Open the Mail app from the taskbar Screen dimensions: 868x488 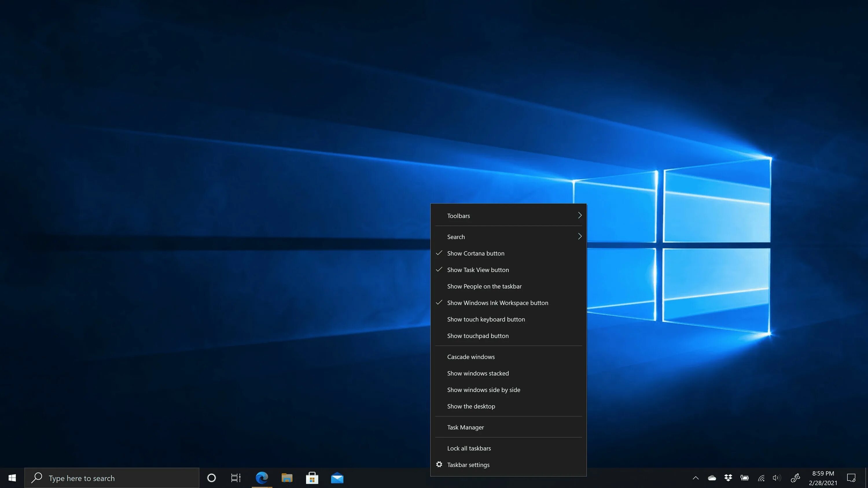point(337,478)
